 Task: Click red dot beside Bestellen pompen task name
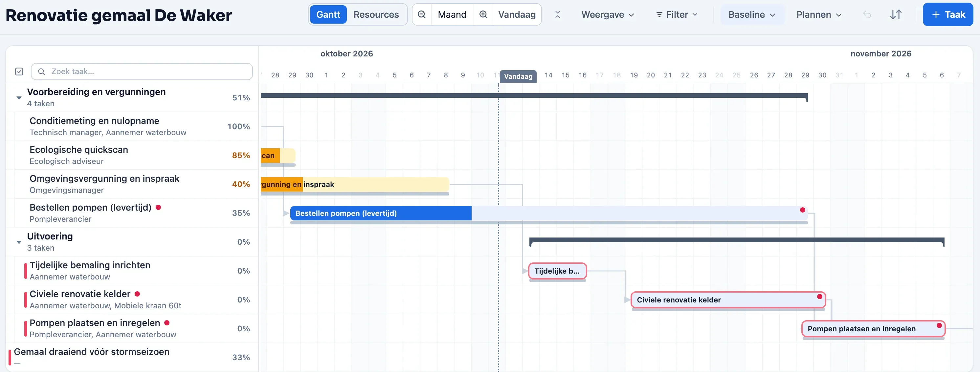(158, 207)
